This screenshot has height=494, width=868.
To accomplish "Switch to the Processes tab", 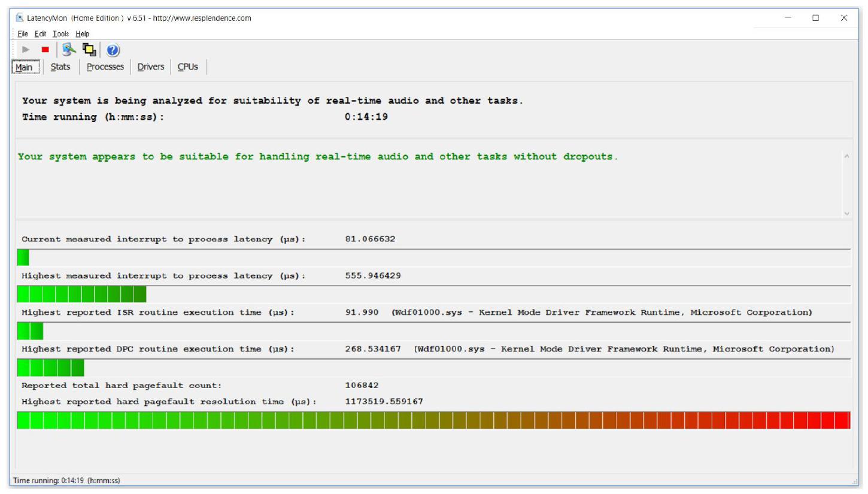I will (x=105, y=67).
